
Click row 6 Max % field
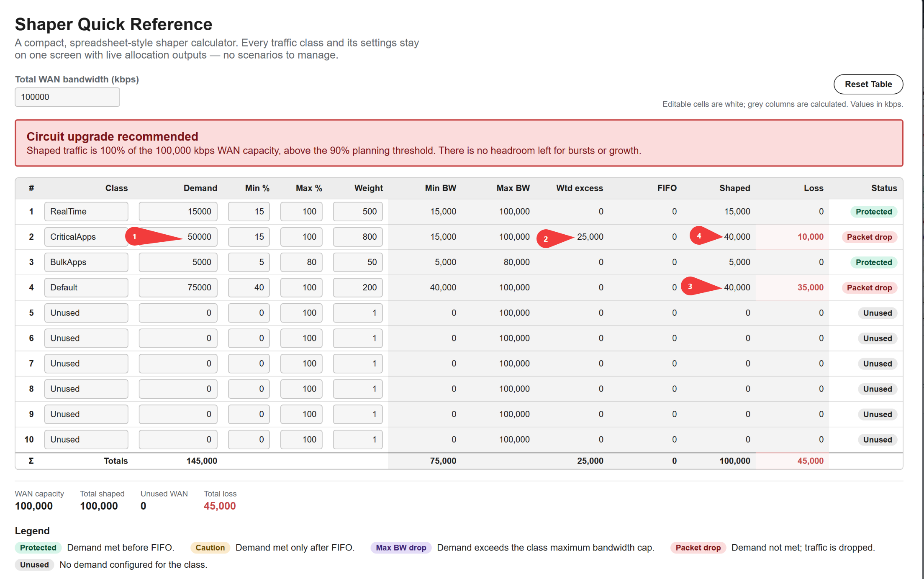click(301, 338)
